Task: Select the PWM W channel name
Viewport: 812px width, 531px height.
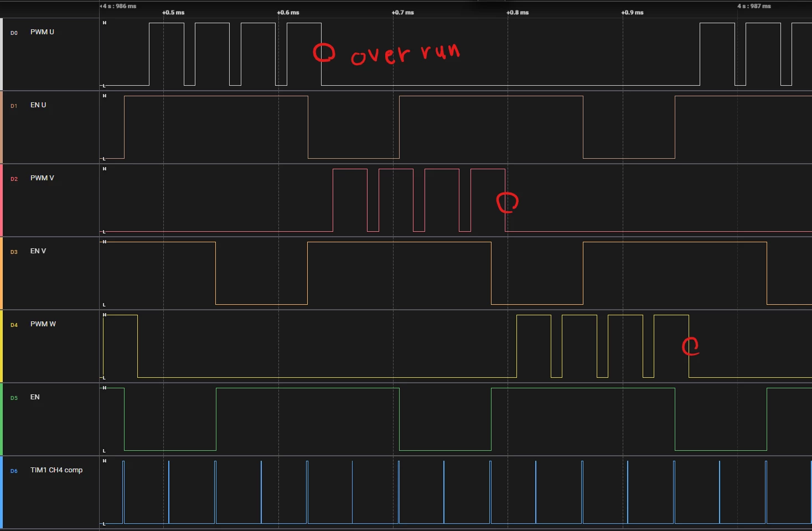Action: pyautogui.click(x=43, y=324)
